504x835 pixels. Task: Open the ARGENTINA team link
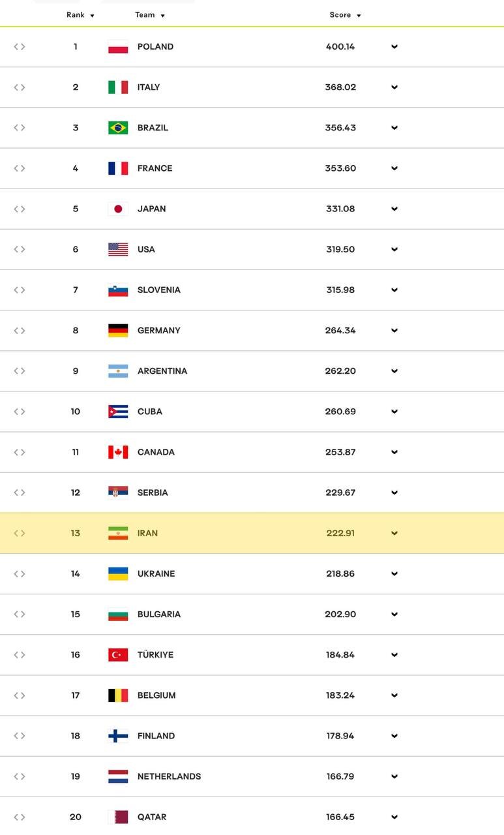(x=162, y=371)
